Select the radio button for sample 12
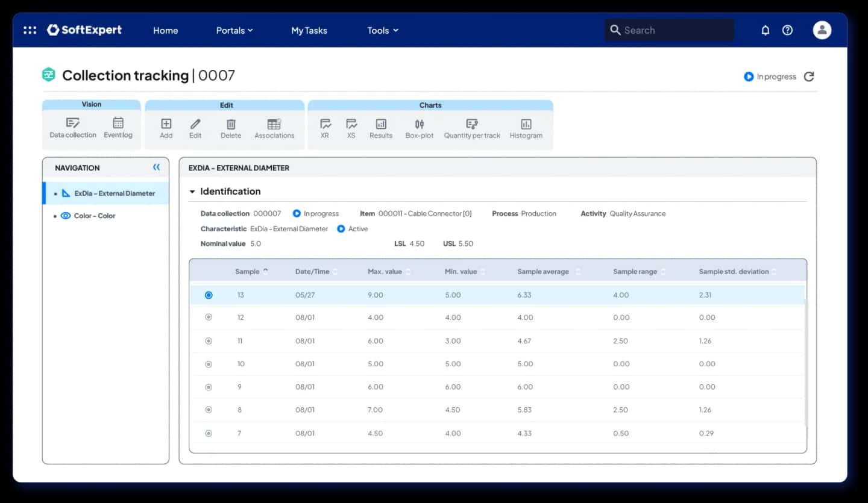The image size is (868, 503). [209, 317]
